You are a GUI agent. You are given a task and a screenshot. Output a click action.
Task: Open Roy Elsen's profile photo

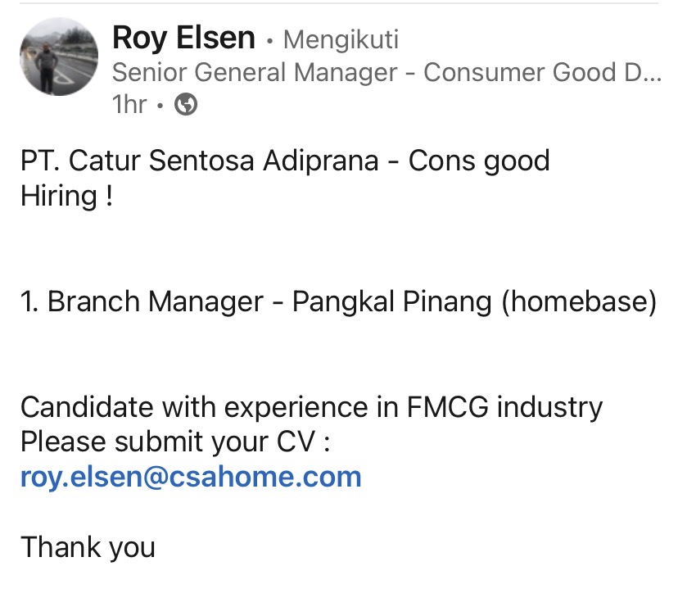[59, 57]
